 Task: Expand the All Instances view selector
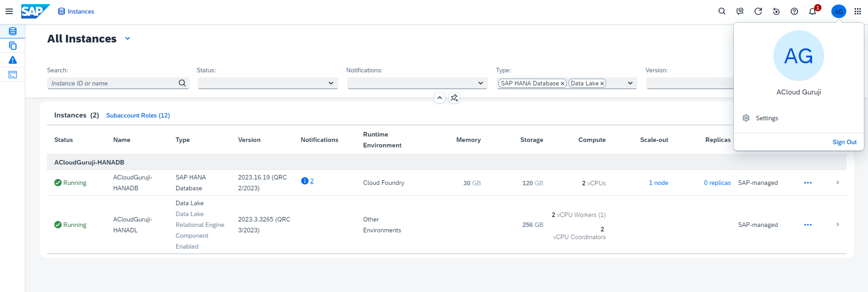[x=128, y=39]
